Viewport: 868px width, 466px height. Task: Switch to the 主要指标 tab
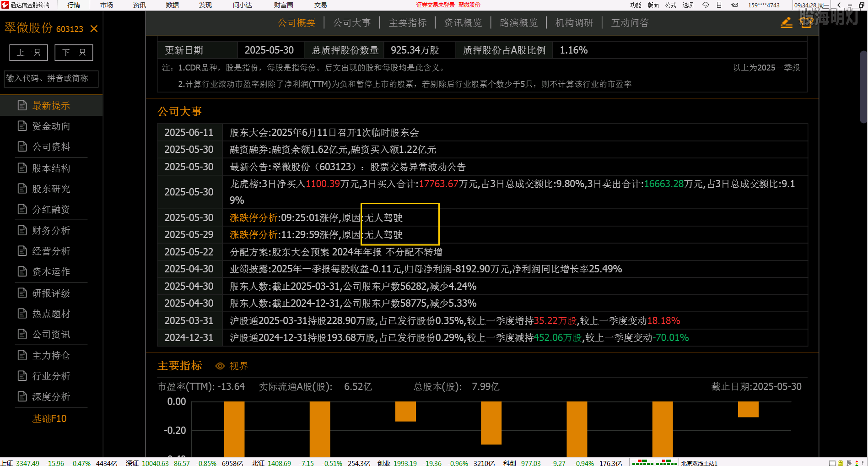[x=408, y=23]
